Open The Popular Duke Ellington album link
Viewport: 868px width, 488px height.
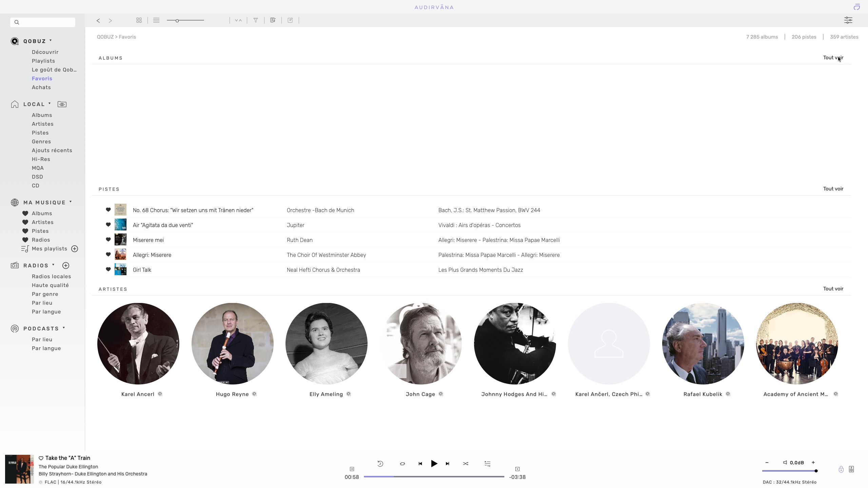point(68,467)
